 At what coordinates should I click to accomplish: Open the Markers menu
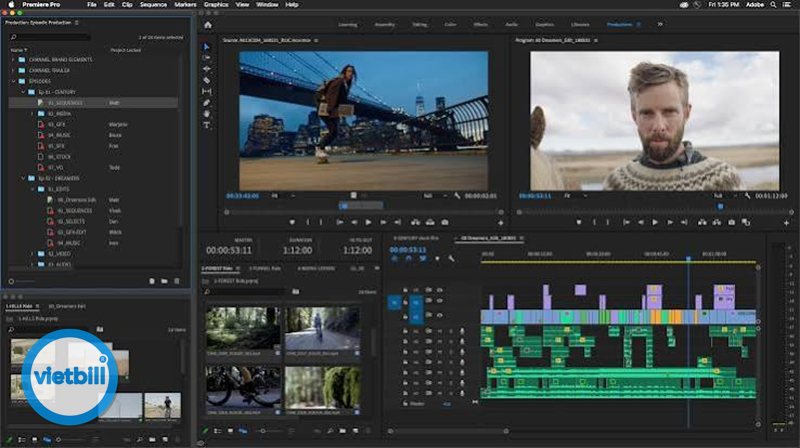pos(185,5)
